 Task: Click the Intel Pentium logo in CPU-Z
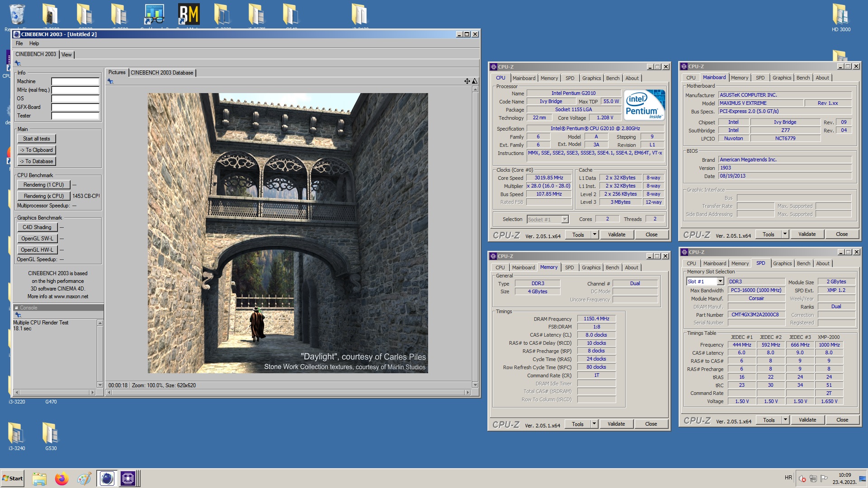pyautogui.click(x=644, y=105)
